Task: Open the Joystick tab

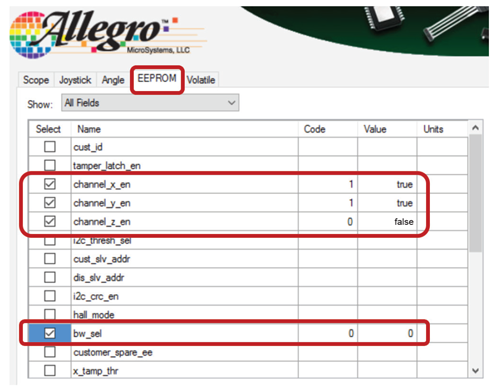Action: tap(75, 80)
